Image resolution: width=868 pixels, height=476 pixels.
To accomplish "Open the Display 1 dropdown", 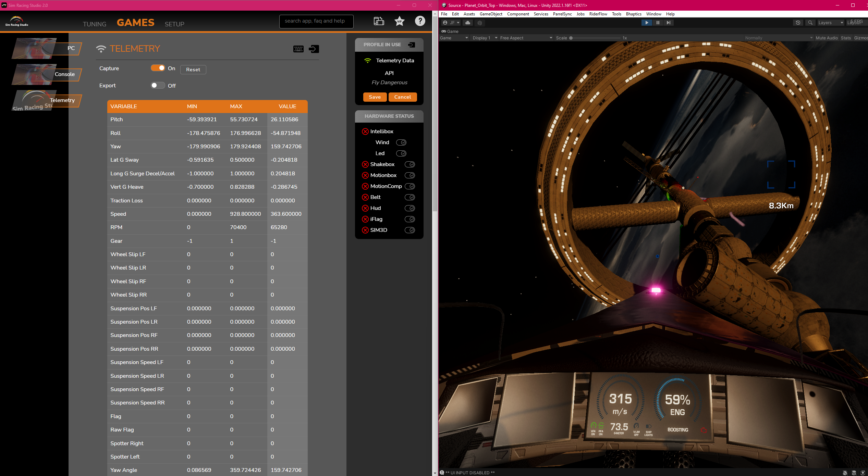I will [x=485, y=38].
